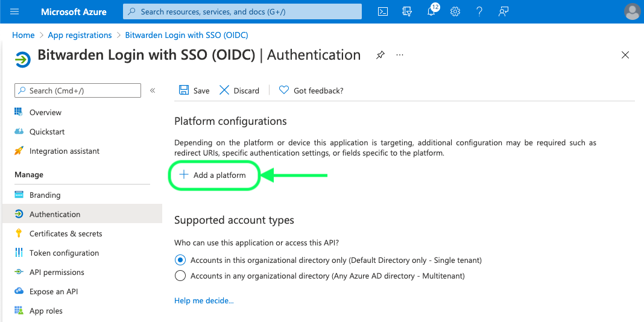Click the plus icon for Add a platform
The height and width of the screenshot is (322, 644).
[184, 175]
